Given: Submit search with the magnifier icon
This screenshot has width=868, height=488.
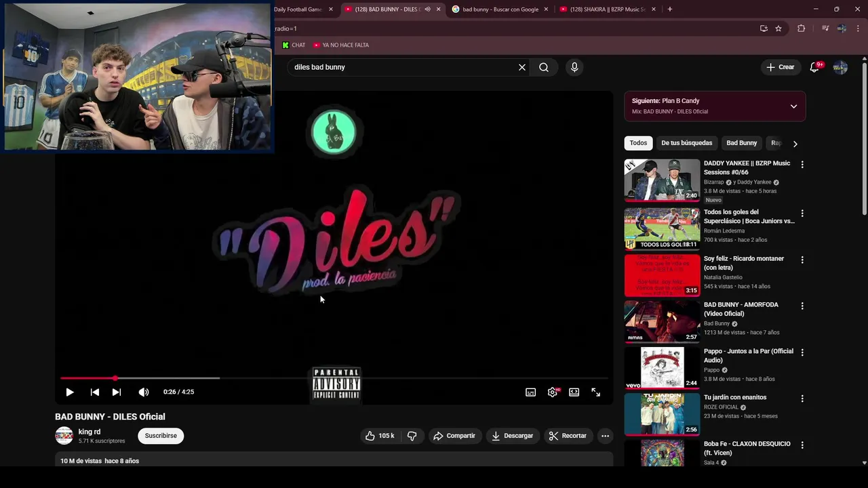Looking at the screenshot, I should (x=544, y=67).
